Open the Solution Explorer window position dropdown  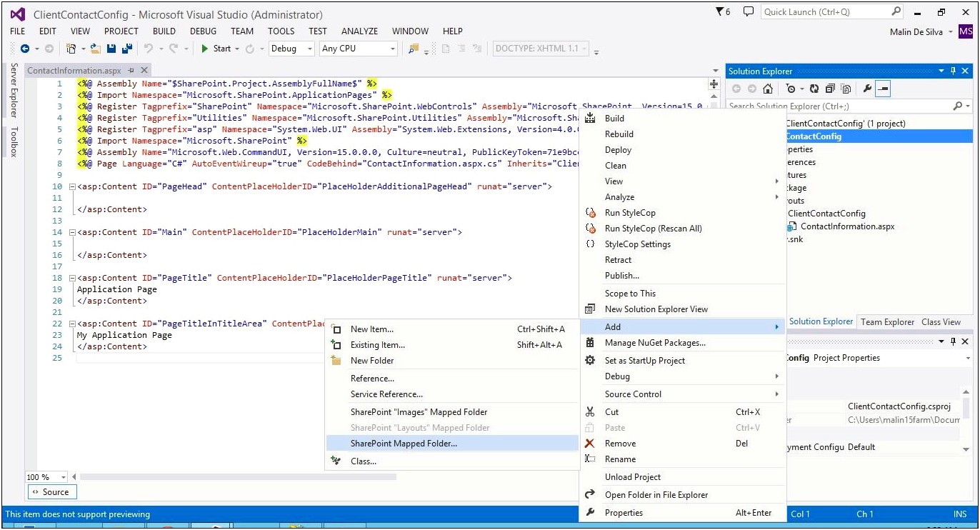(x=941, y=71)
